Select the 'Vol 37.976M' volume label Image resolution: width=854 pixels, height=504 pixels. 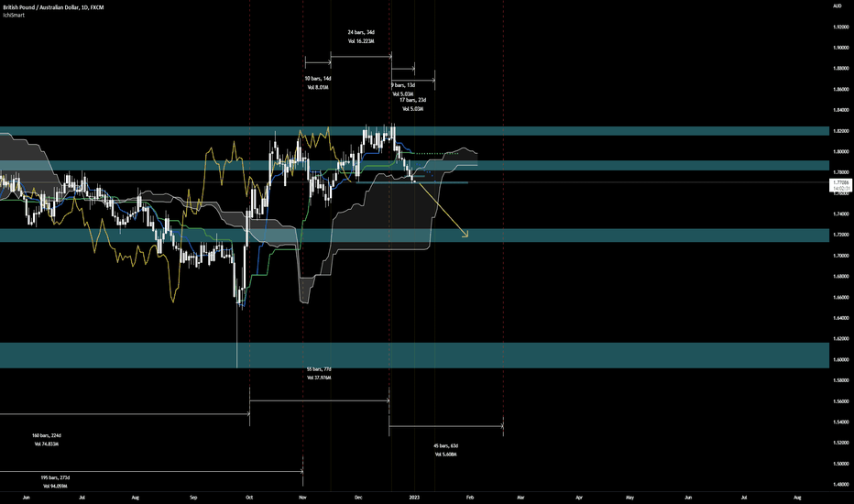(x=319, y=378)
